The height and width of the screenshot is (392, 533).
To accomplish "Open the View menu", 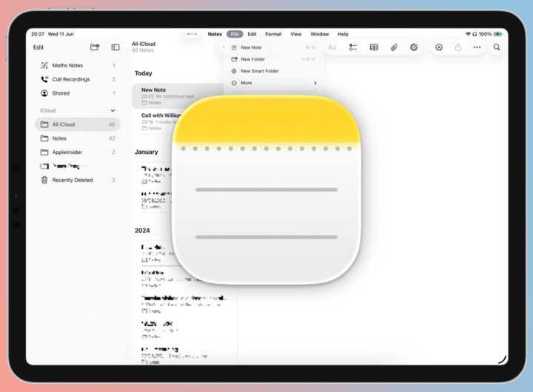I will click(x=295, y=34).
